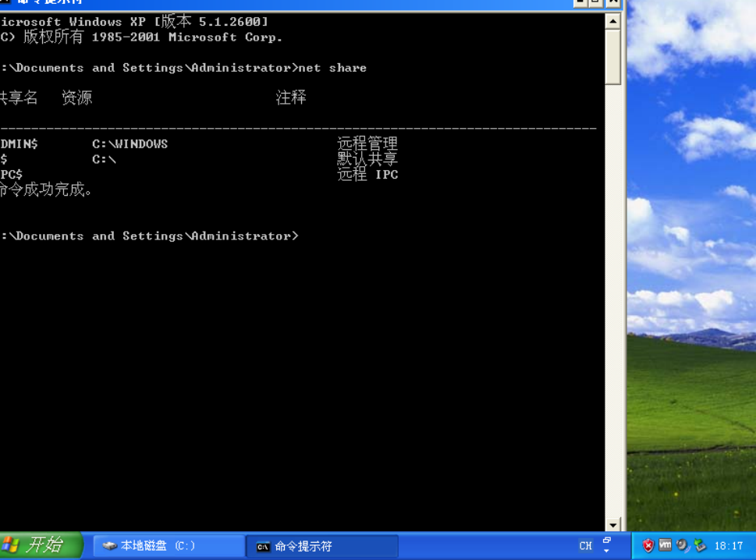
Task: Click the Microsoft Corp. copyright line
Action: point(140,37)
